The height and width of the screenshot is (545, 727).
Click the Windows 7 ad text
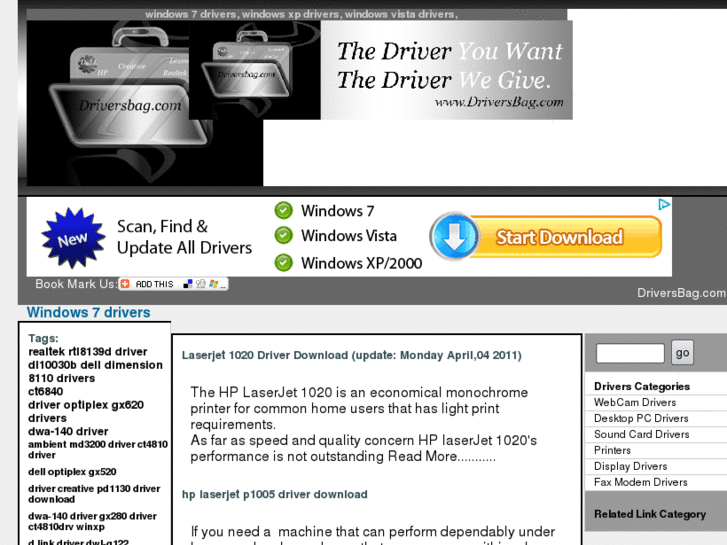[337, 211]
